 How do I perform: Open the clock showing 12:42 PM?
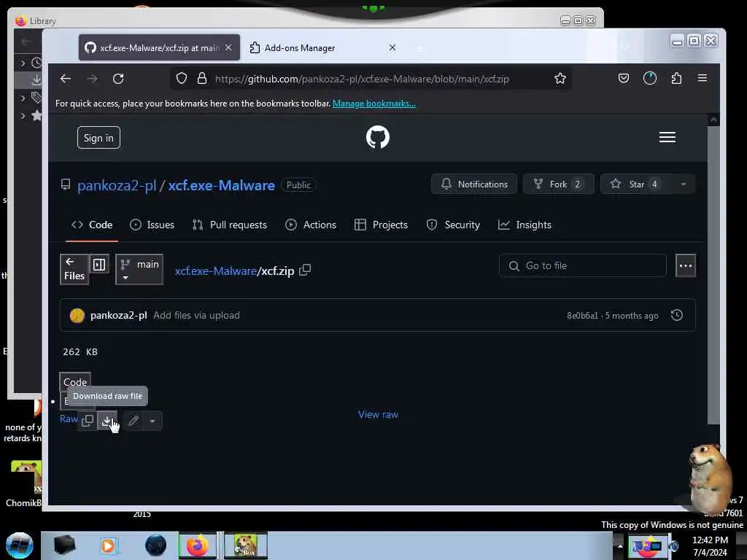click(710, 546)
